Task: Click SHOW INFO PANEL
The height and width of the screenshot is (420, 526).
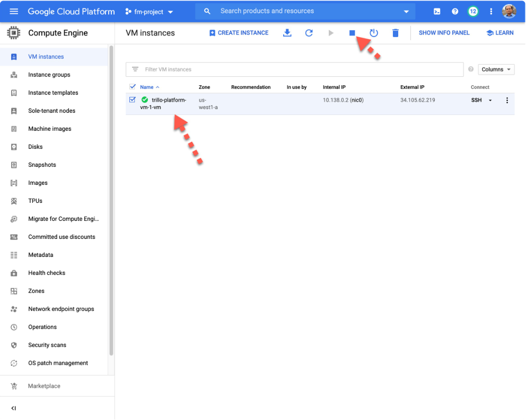Action: click(444, 33)
